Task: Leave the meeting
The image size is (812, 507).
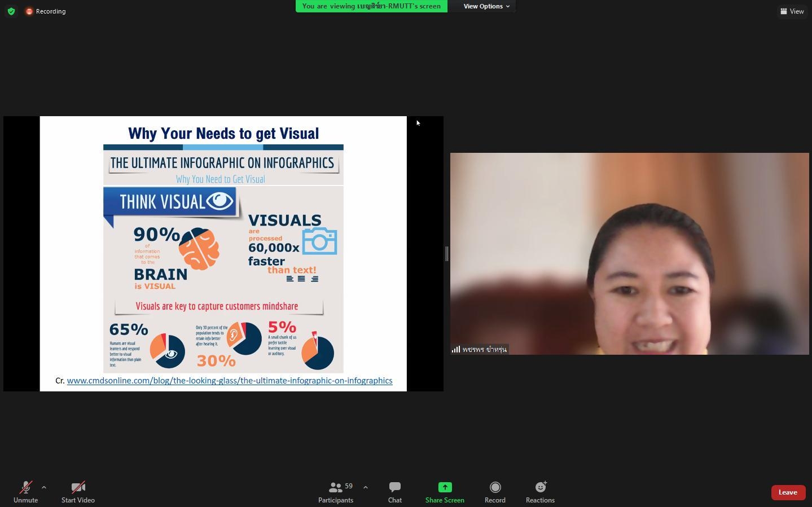Action: pyautogui.click(x=788, y=492)
